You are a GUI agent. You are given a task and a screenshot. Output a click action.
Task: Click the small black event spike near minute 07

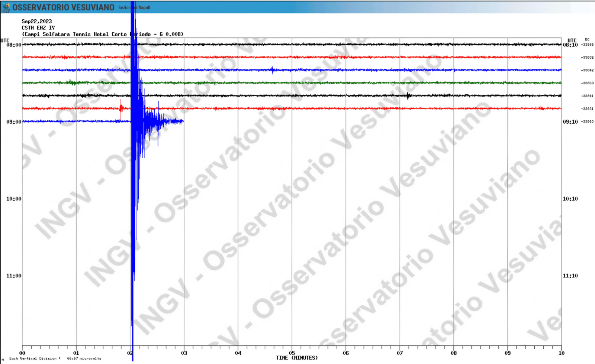(x=409, y=95)
